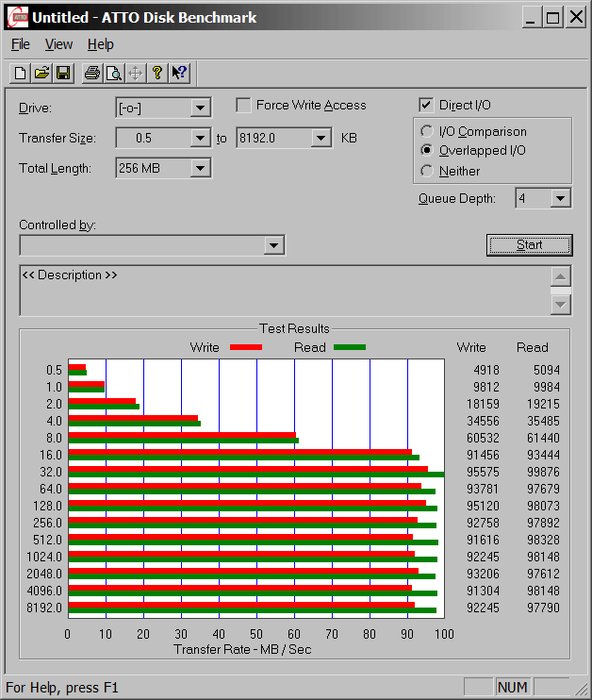Open a saved benchmark file via folder icon
The image size is (592, 700).
(42, 73)
